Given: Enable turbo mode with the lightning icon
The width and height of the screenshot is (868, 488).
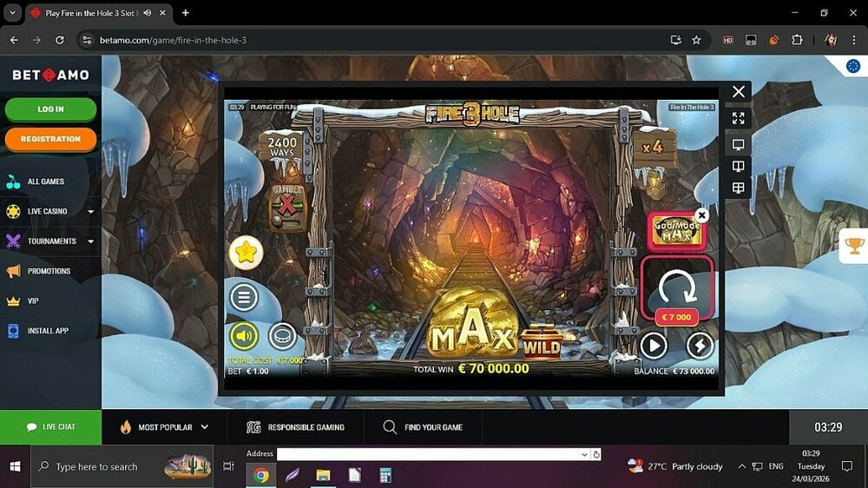Looking at the screenshot, I should tap(700, 346).
